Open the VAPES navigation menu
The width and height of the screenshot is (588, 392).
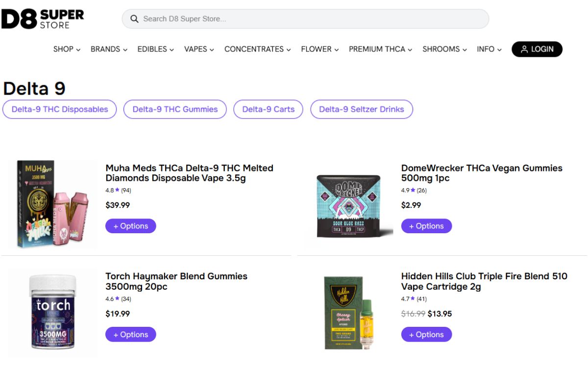coord(199,49)
